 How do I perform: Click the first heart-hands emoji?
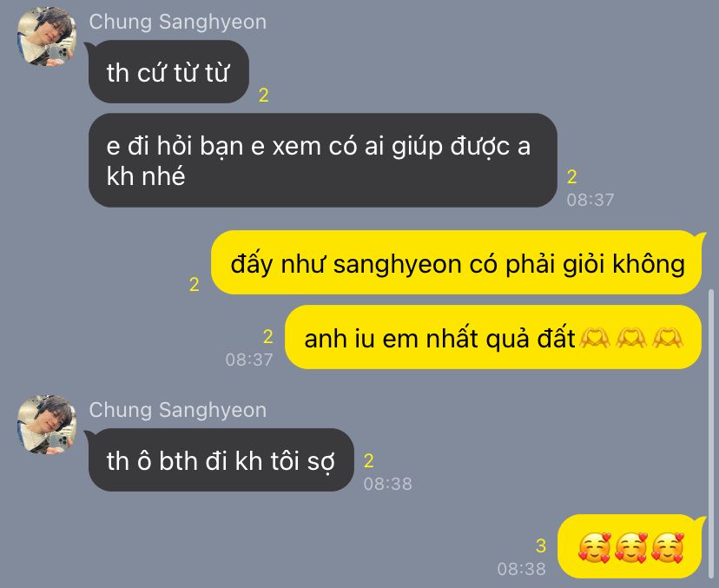595,339
